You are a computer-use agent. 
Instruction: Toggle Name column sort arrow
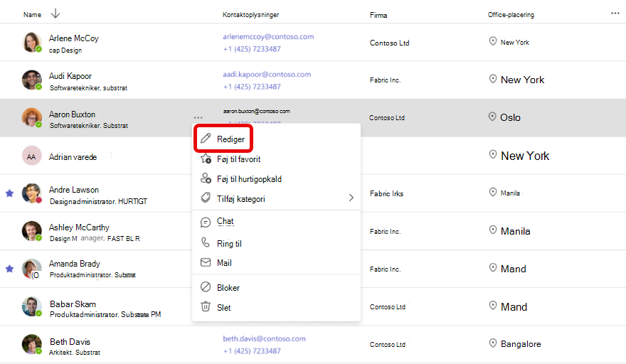pos(55,14)
